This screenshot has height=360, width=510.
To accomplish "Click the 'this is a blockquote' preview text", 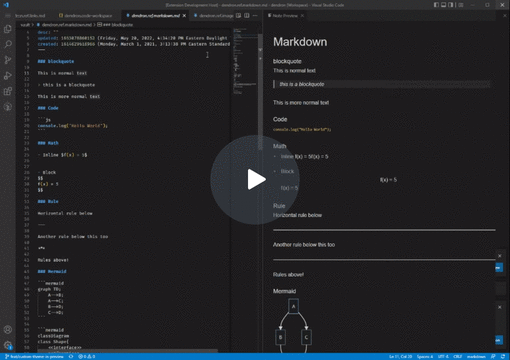I will 302,84.
